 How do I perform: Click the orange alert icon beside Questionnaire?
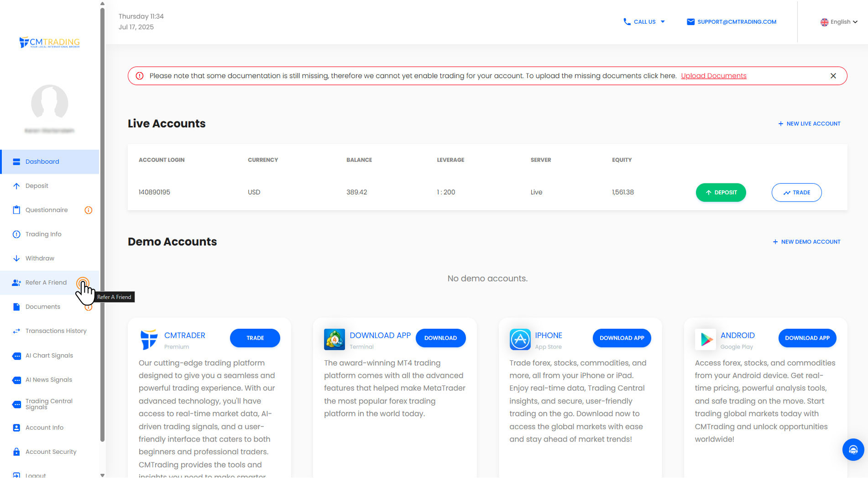[89, 210]
